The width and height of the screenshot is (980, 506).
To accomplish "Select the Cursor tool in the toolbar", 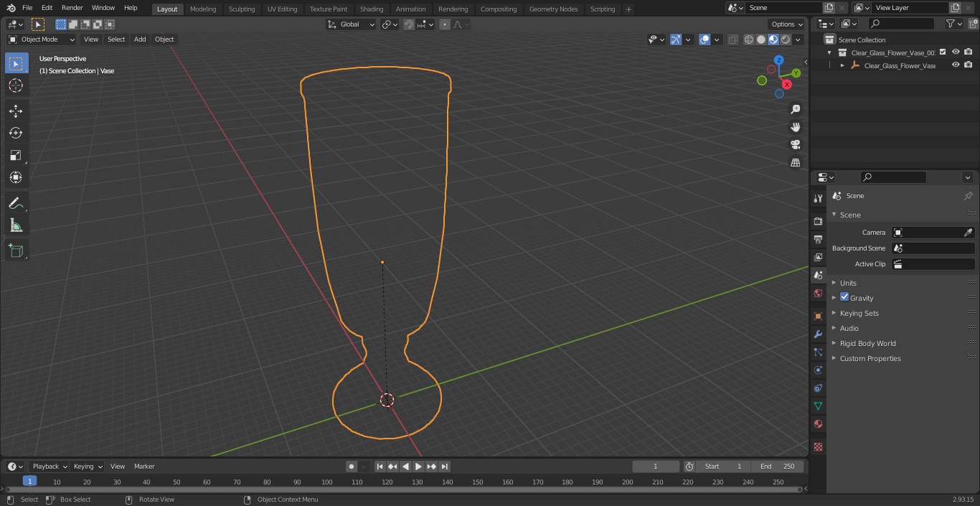I will pyautogui.click(x=16, y=85).
